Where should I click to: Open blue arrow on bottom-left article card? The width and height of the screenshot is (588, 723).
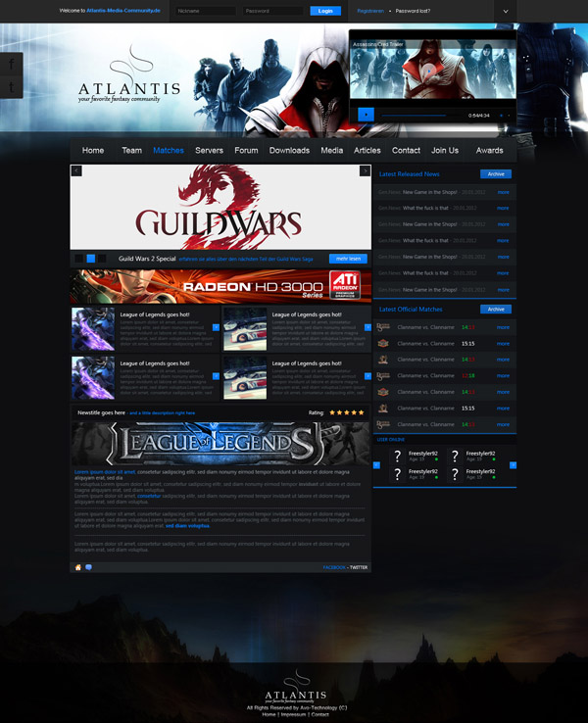216,376
